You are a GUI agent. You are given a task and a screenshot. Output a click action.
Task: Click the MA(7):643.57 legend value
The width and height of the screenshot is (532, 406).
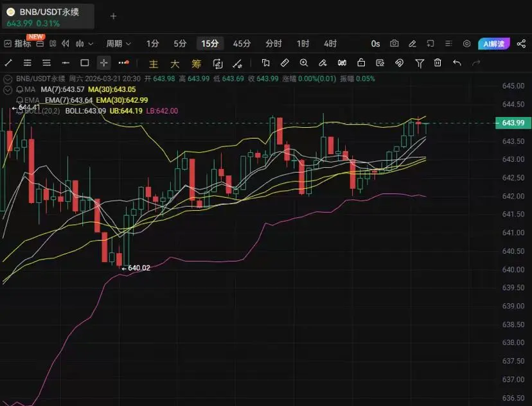(x=62, y=89)
